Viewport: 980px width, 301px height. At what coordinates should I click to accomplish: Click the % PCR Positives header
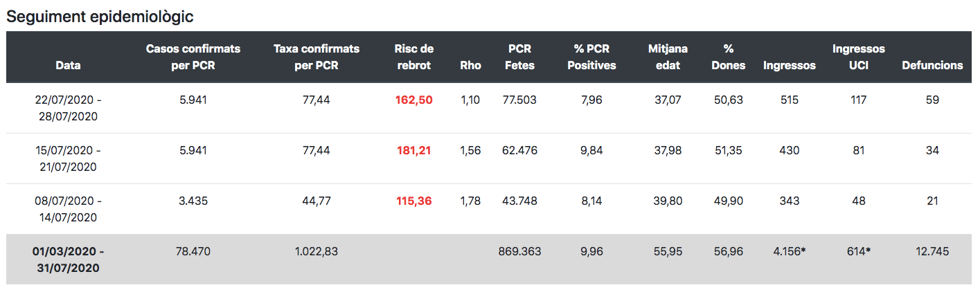[591, 57]
